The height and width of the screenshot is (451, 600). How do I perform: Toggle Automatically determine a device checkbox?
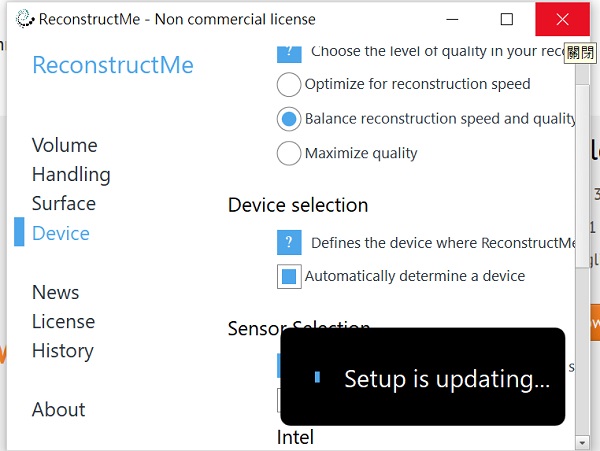coord(289,276)
